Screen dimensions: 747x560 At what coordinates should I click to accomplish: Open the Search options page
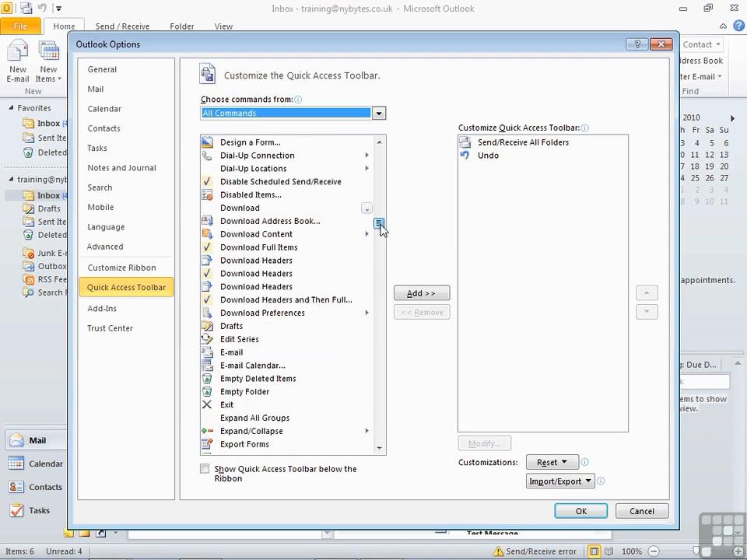pyautogui.click(x=100, y=187)
